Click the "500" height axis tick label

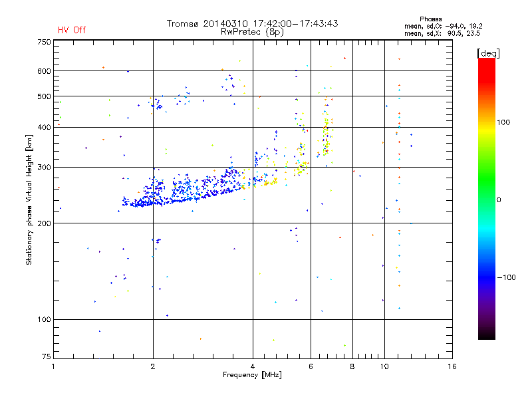tap(44, 96)
